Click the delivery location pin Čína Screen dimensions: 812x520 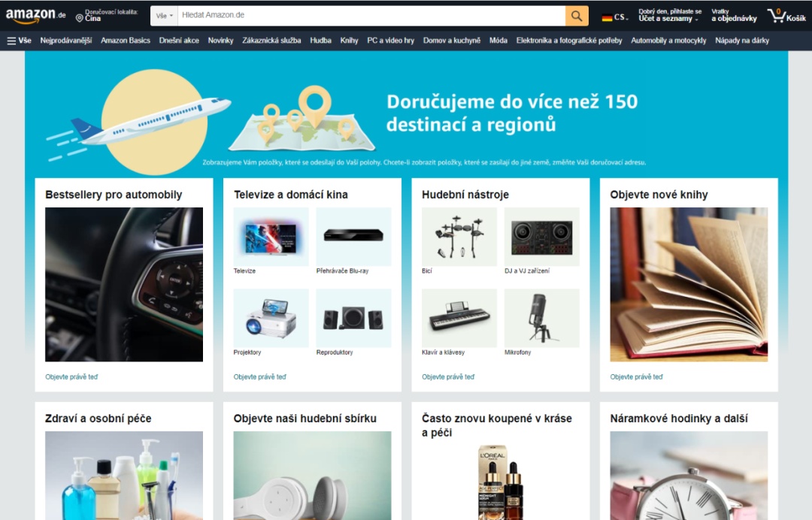pos(108,16)
